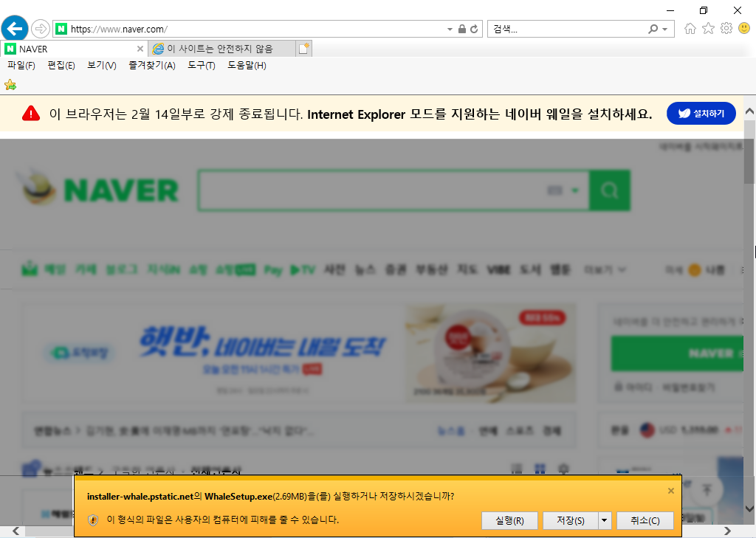Viewport: 756px width, 538px height.
Task: Click the 설치하기 Whale install button
Action: (x=701, y=114)
